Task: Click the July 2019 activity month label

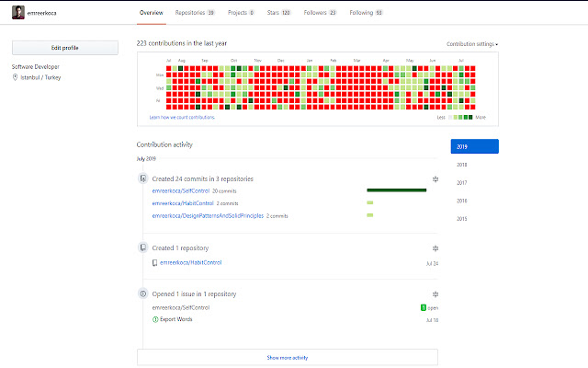Action: coord(146,159)
